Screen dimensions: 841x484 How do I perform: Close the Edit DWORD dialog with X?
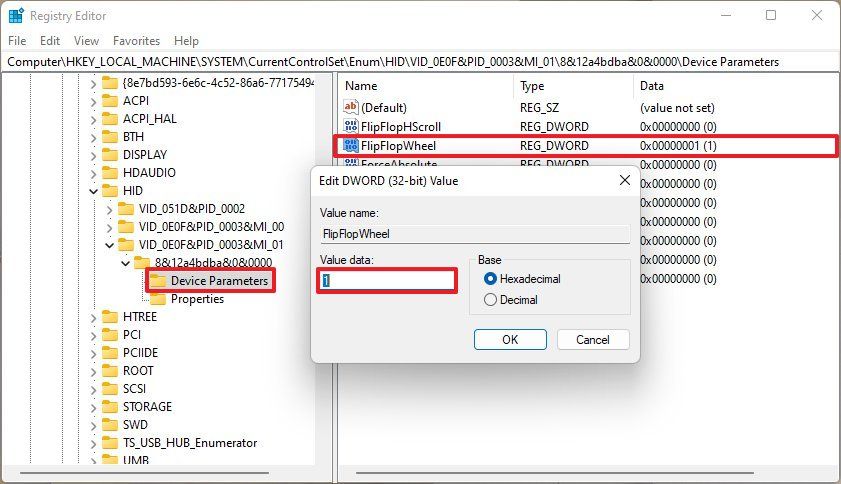click(x=625, y=180)
